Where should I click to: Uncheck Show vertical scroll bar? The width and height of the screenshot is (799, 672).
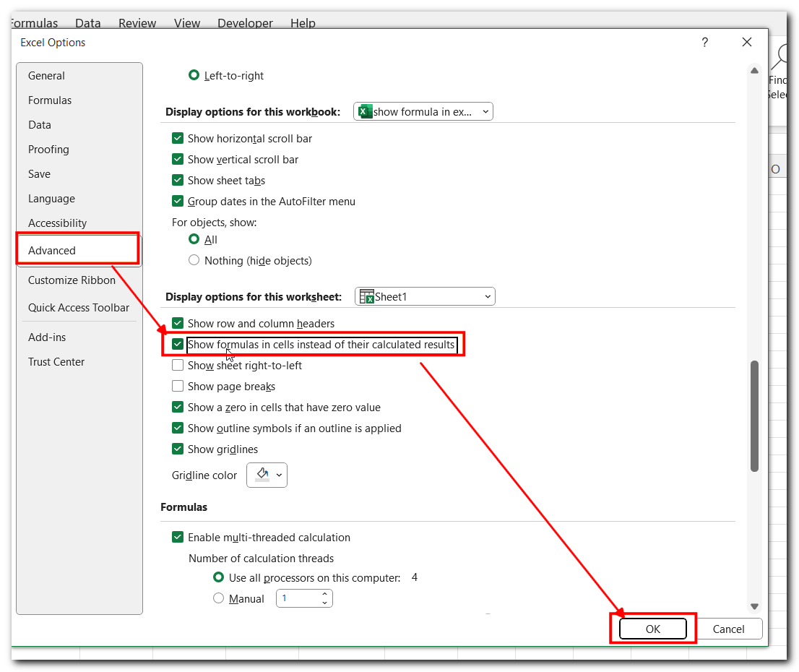pyautogui.click(x=177, y=159)
